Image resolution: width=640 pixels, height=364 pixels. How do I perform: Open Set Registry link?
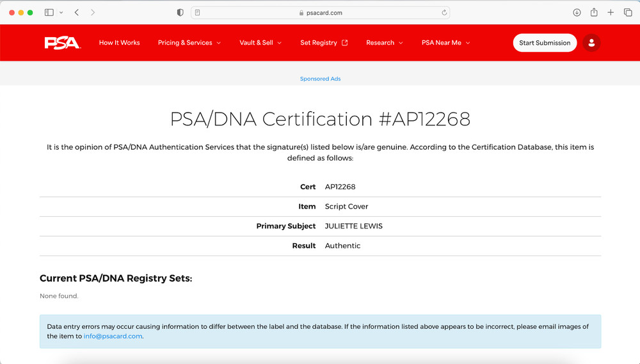(x=318, y=43)
